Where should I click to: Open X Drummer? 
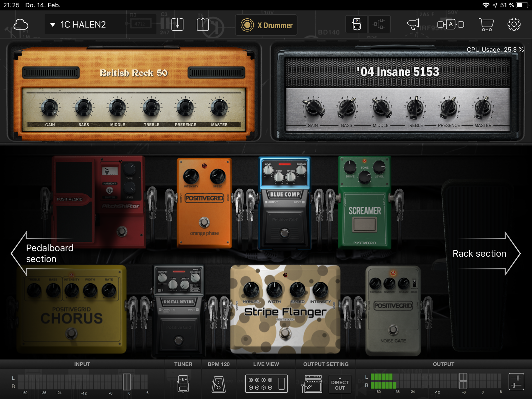tap(266, 25)
